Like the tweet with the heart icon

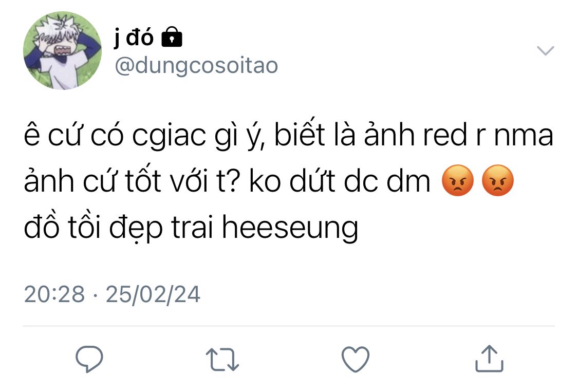coord(356,359)
